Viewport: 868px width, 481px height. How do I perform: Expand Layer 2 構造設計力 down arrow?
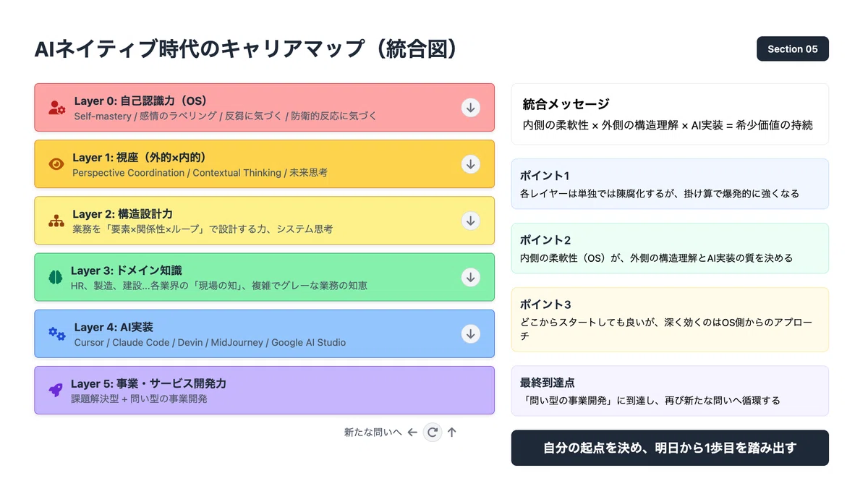point(471,221)
